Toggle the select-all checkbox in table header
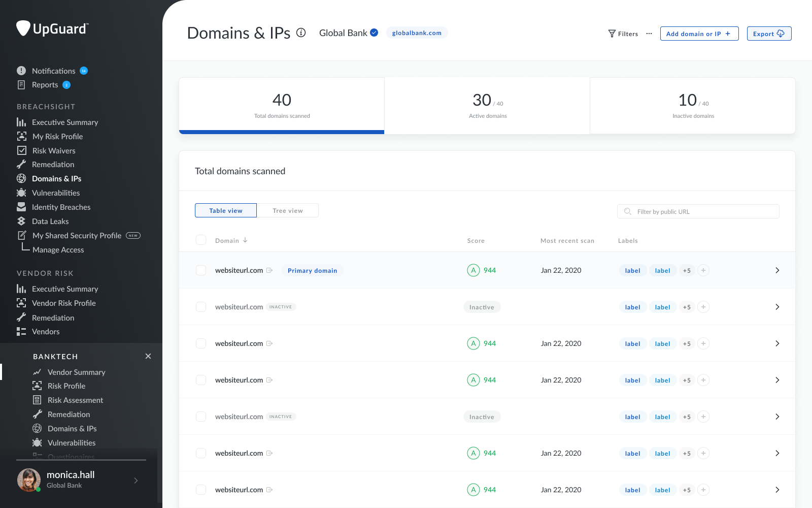This screenshot has width=812, height=508. [201, 240]
